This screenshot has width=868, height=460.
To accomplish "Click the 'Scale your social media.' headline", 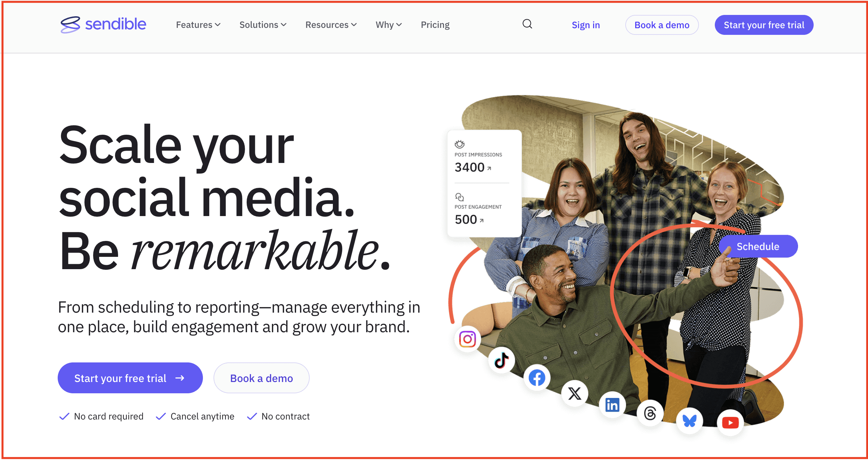I will coord(206,171).
